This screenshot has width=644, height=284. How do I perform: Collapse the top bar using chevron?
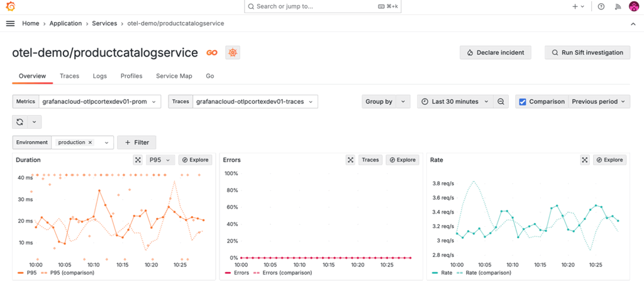click(x=633, y=25)
